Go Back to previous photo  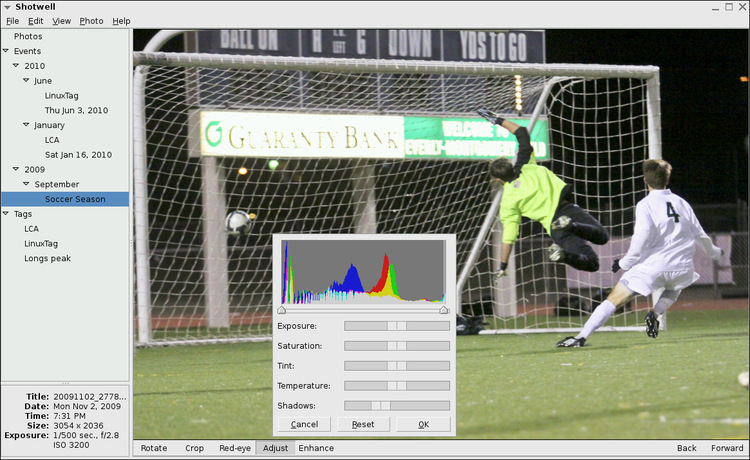coord(686,448)
